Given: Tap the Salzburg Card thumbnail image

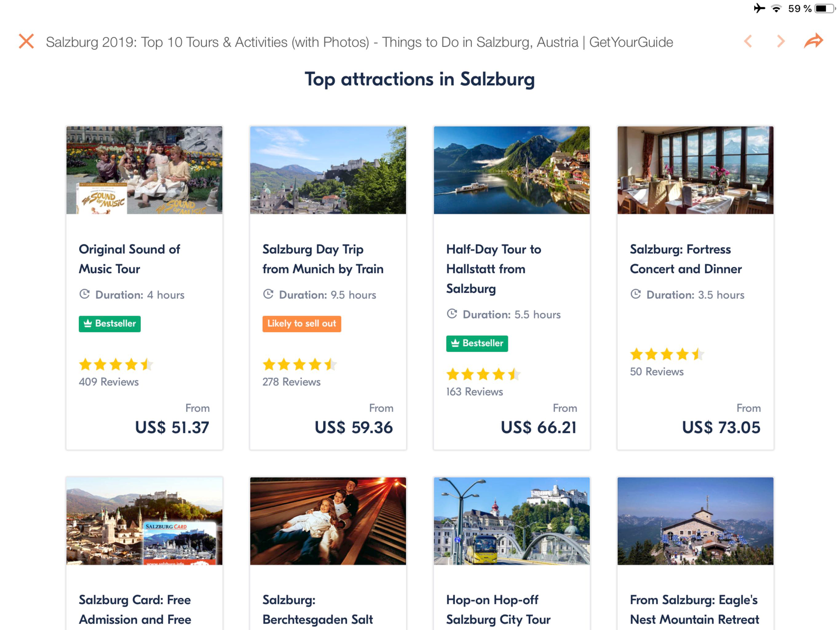Looking at the screenshot, I should point(144,521).
